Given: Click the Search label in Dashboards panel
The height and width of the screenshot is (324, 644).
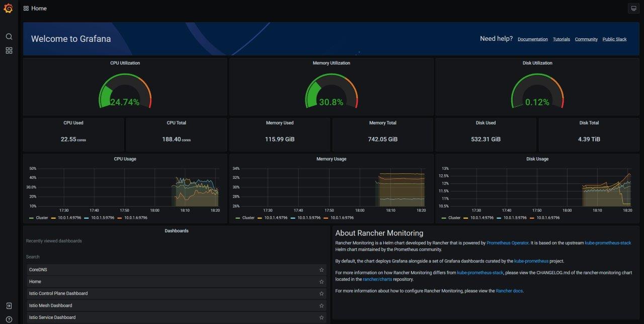Looking at the screenshot, I should [x=33, y=257].
